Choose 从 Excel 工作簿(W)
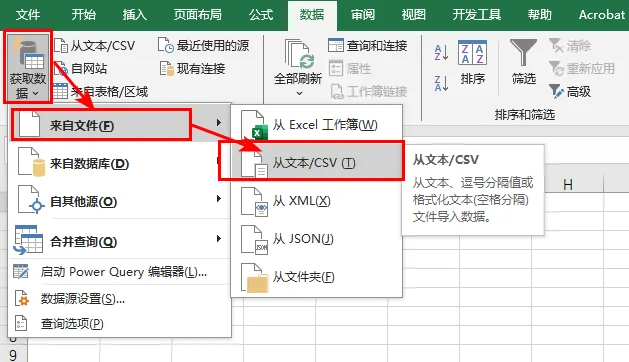This screenshot has height=362, width=629. coord(317,125)
